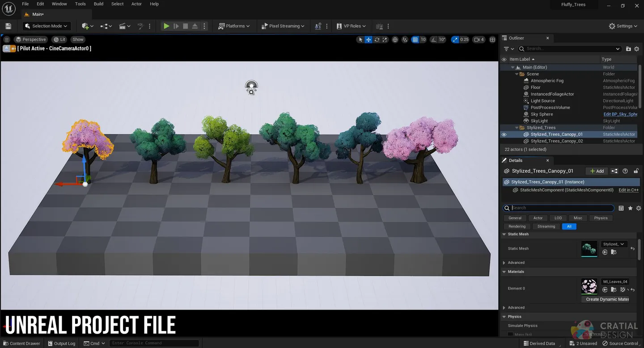Open the Outliner filter dropdown icon
644x348 pixels.
point(508,49)
